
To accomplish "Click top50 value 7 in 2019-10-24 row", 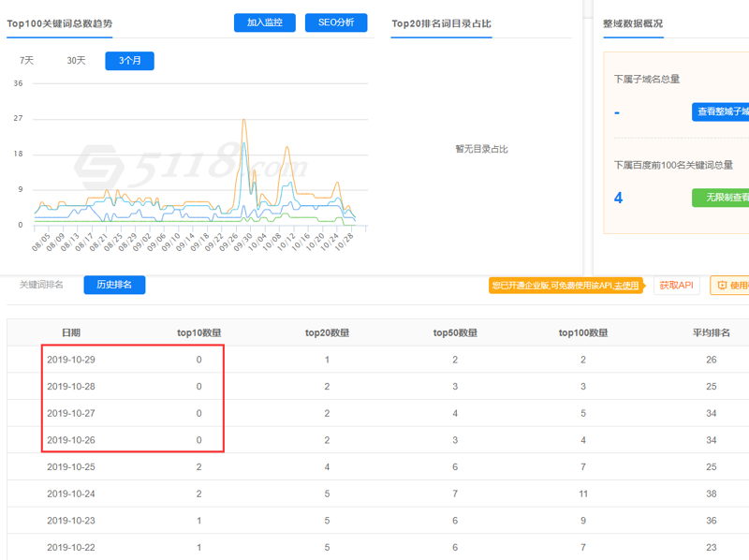I will click(455, 494).
